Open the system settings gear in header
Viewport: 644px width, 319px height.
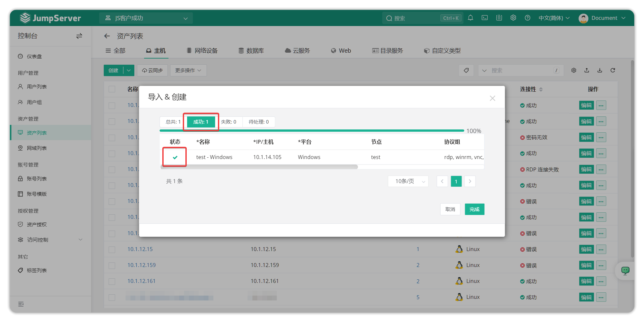pyautogui.click(x=513, y=18)
